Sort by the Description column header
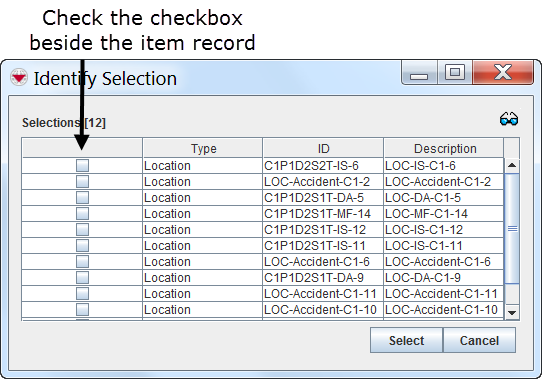542x379 pixels. 444,148
